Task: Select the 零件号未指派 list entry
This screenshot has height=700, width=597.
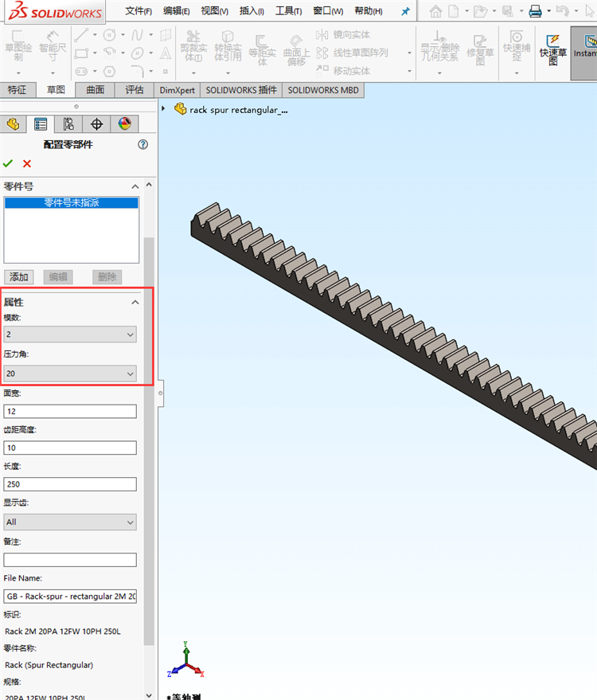Action: (72, 203)
